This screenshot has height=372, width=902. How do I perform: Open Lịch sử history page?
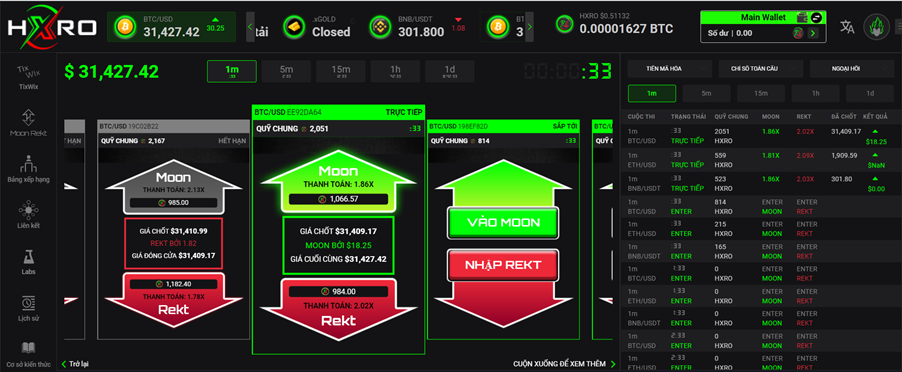(x=28, y=308)
